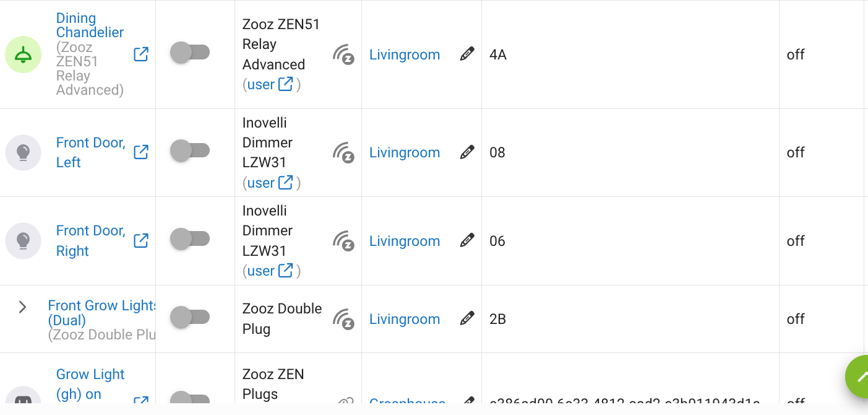Open the Grow Light (gh) device link
868x415 pixels.
(90, 384)
